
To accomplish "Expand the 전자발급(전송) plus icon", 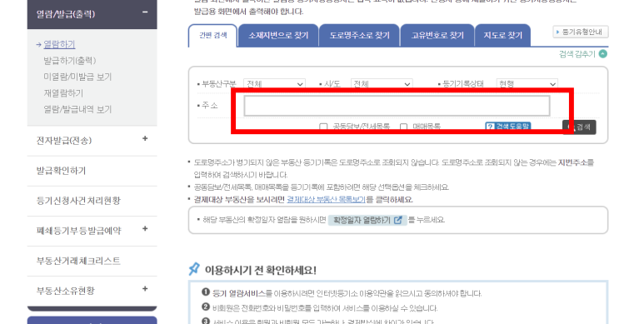I will click(145, 139).
